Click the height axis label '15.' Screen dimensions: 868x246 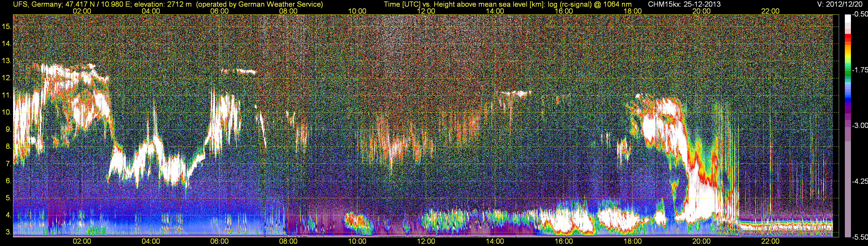tap(7, 26)
